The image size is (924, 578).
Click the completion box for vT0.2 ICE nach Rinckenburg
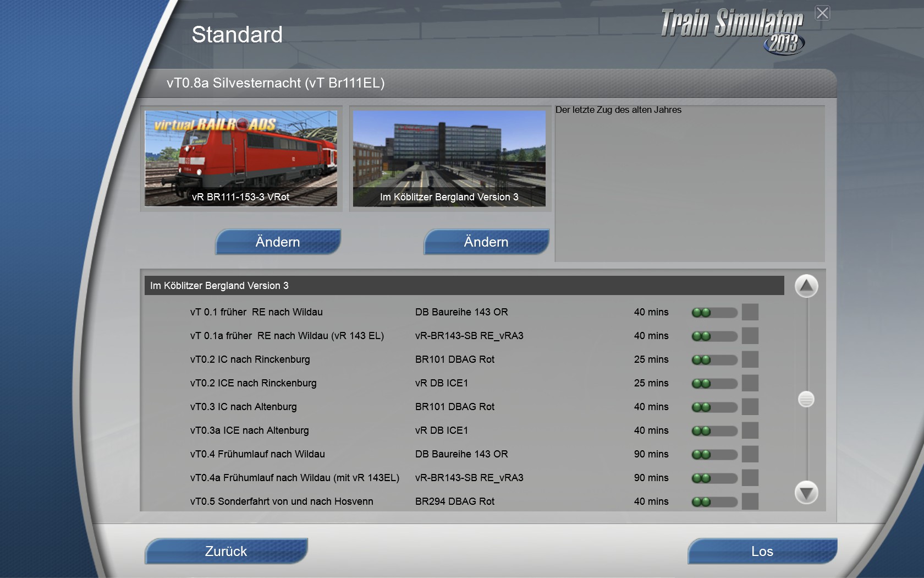[x=750, y=383]
